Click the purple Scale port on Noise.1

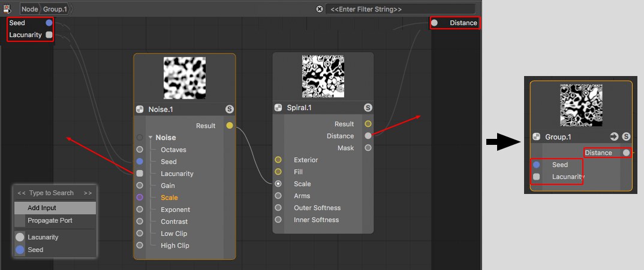click(x=140, y=198)
